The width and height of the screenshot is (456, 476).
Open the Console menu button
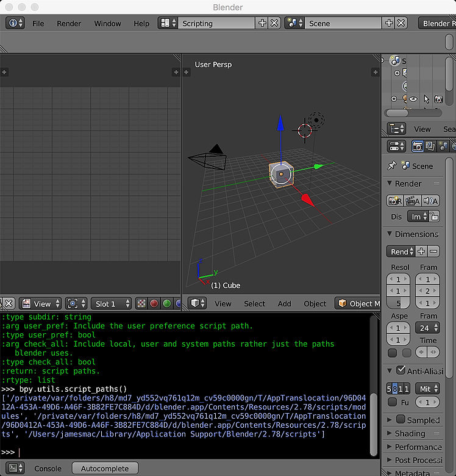pos(48,468)
